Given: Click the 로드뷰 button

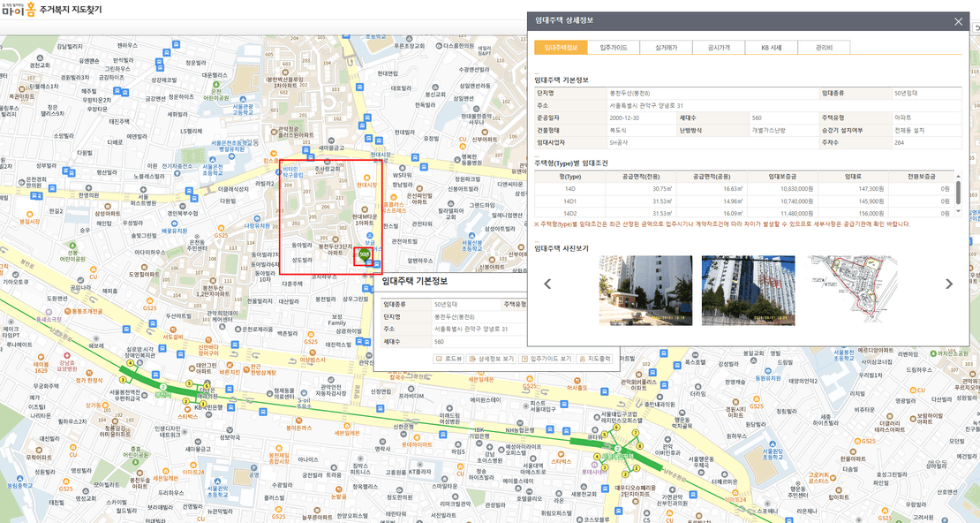Looking at the screenshot, I should tap(449, 359).
